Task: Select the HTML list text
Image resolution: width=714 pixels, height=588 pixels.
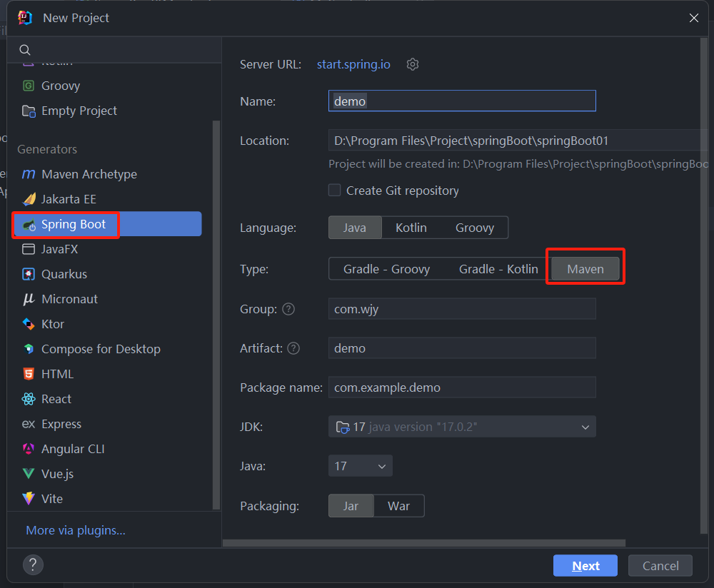Action: coord(57,374)
